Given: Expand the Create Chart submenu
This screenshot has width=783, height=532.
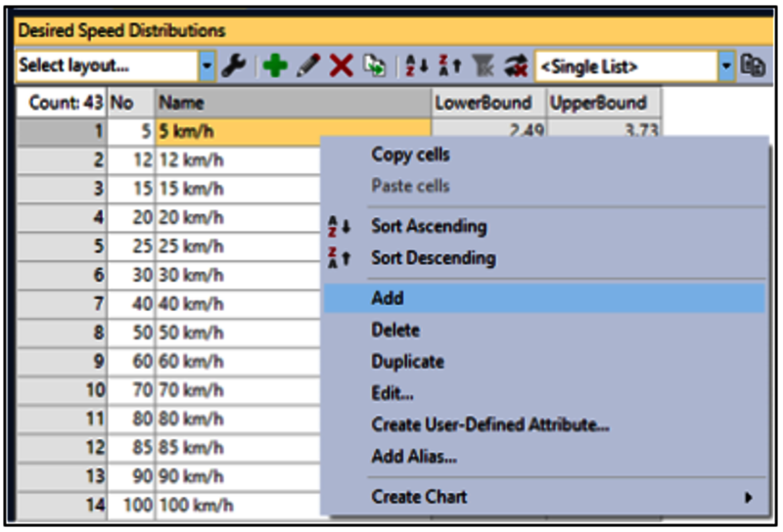Looking at the screenshot, I should pyautogui.click(x=749, y=497).
